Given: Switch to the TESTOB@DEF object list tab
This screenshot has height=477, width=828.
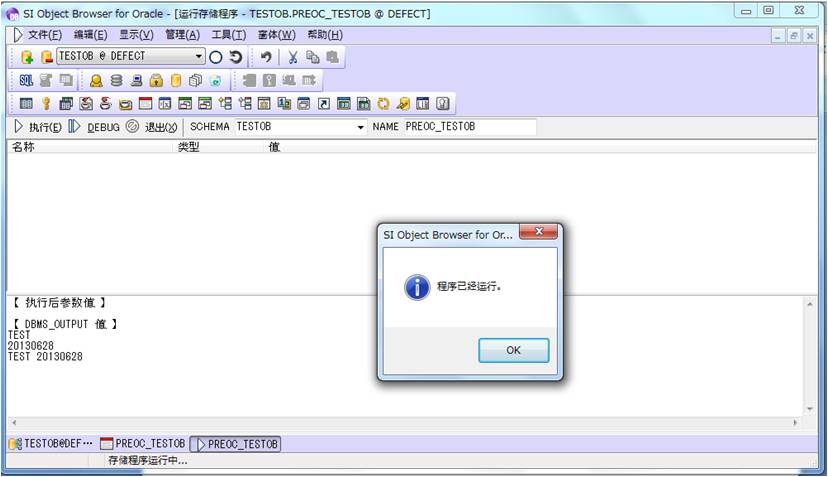Looking at the screenshot, I should [x=51, y=443].
